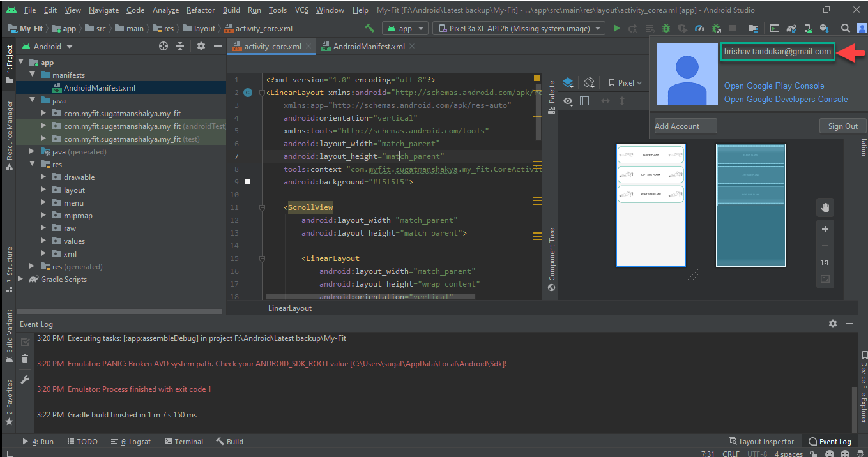Screen dimensions: 868x457
Task: Click the blueprint layout preview
Action: tap(750, 205)
